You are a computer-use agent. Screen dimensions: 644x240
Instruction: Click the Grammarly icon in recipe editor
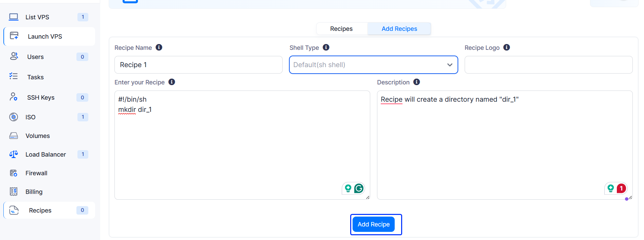tap(359, 188)
